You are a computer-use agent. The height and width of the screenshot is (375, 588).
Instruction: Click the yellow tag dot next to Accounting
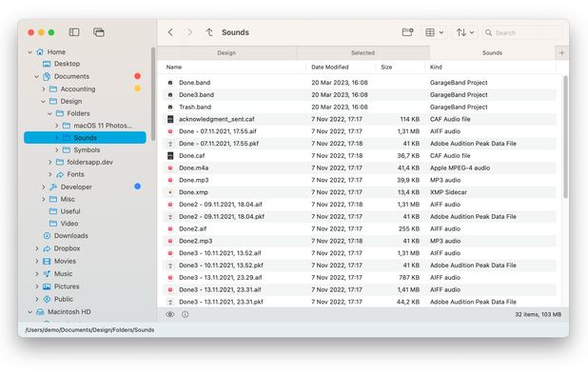click(138, 89)
